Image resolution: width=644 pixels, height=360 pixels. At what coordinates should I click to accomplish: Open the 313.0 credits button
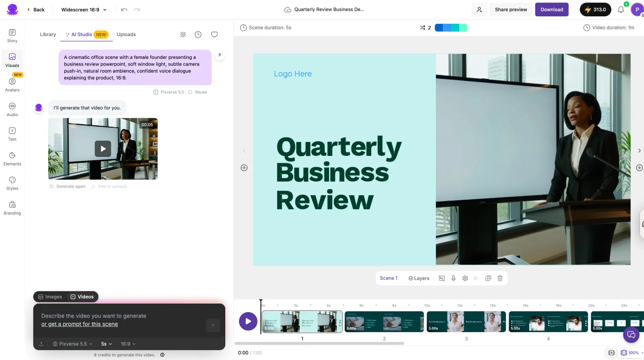(x=595, y=9)
